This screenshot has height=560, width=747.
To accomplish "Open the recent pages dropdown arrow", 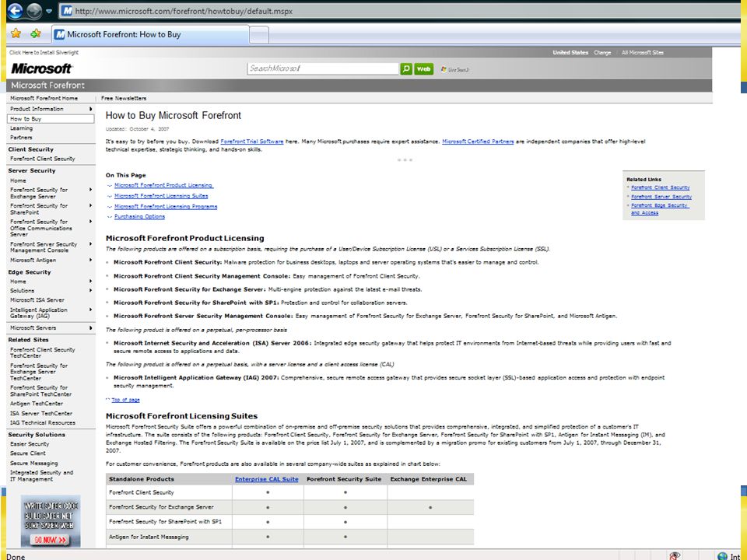I will click(48, 11).
